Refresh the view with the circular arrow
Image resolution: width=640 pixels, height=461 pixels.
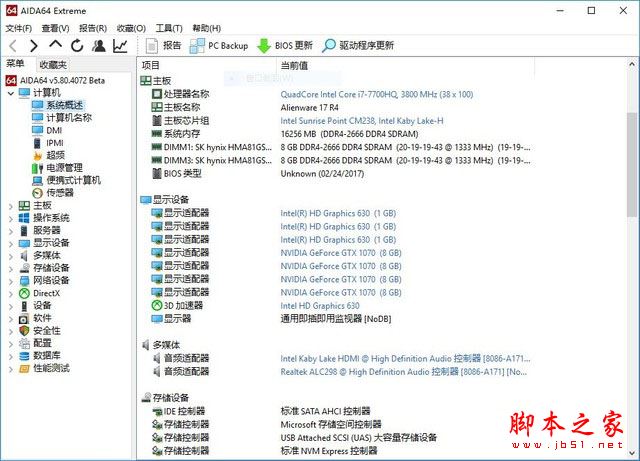(x=77, y=45)
